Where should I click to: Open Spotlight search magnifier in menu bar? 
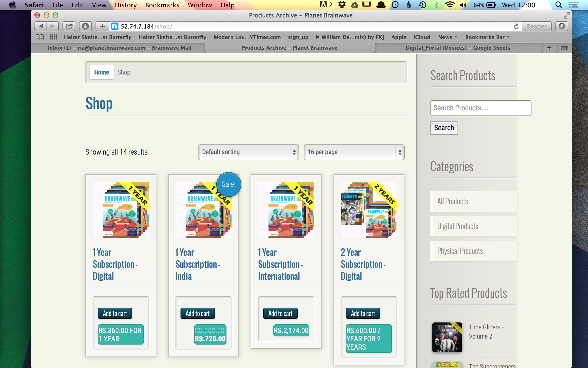pos(559,5)
